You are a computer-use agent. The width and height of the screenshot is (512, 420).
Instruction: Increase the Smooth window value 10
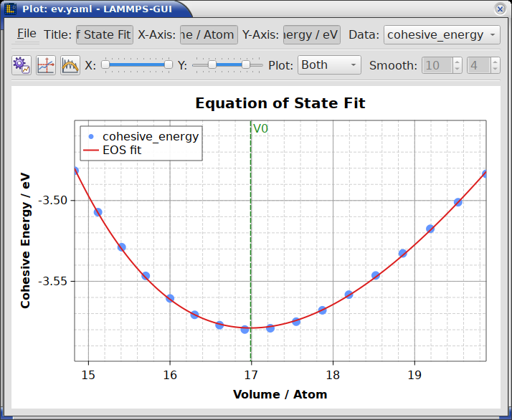(x=458, y=61)
